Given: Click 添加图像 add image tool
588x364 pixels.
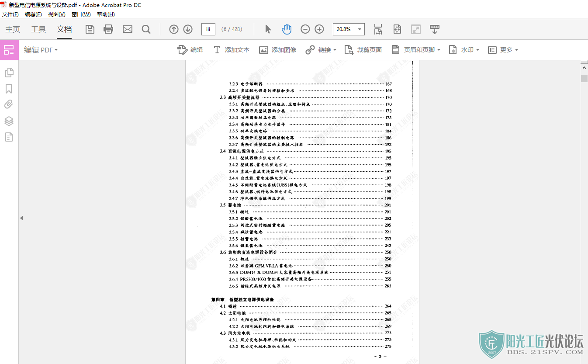Looking at the screenshot, I should coord(277,50).
